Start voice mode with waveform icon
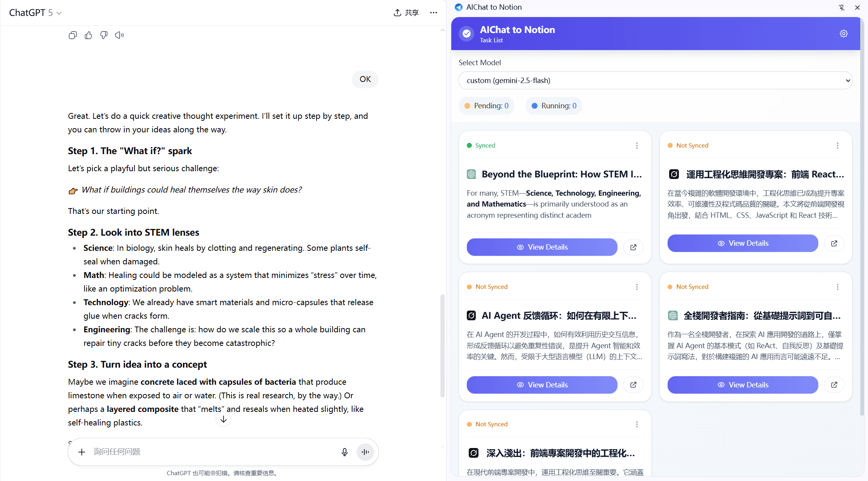Screen dimensions: 868x481 365,452
